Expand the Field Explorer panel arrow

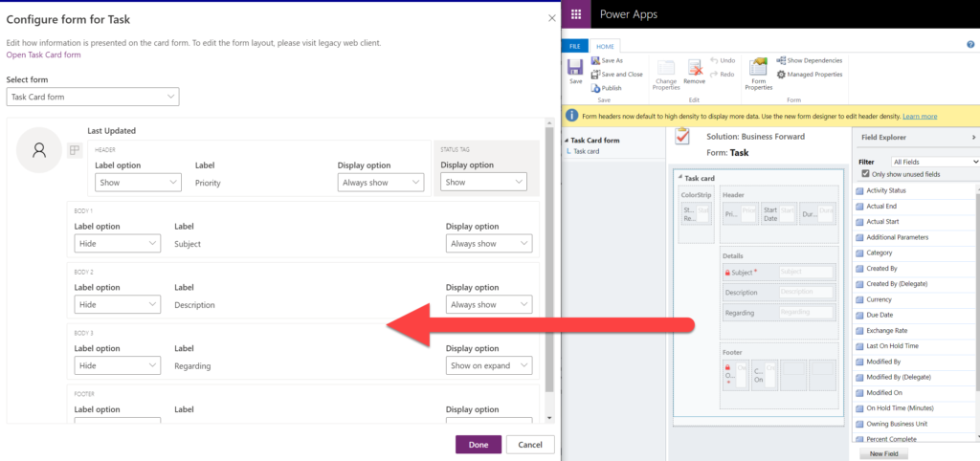coord(973,137)
